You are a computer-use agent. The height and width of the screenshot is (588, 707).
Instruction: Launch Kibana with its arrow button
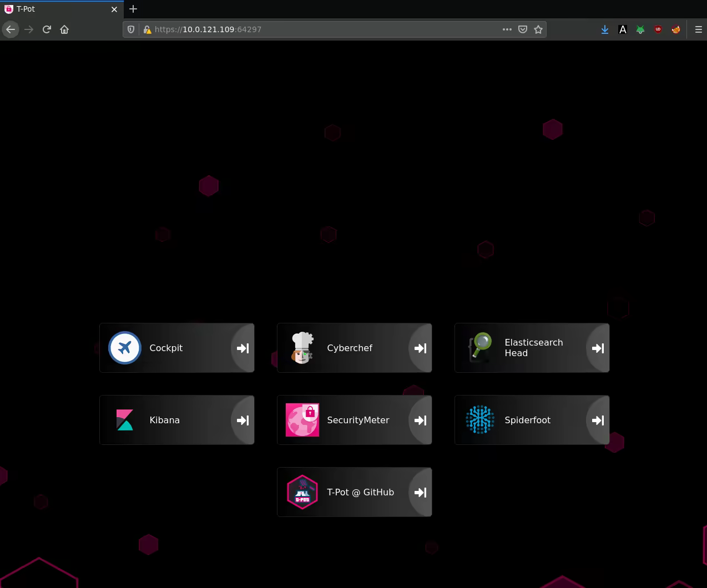(243, 420)
